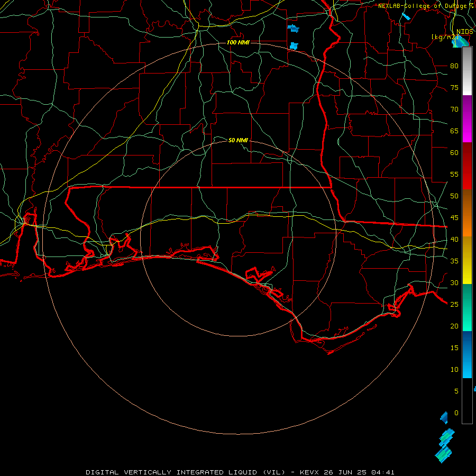476x476 pixels.
Task: Click the 100 NMI range ring label
Action: click(238, 42)
